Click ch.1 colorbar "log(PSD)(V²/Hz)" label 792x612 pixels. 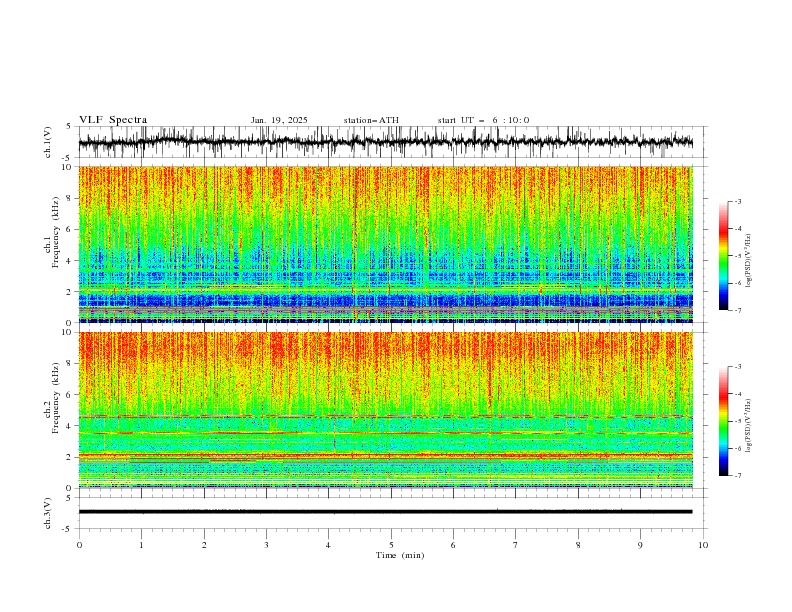pos(749,261)
